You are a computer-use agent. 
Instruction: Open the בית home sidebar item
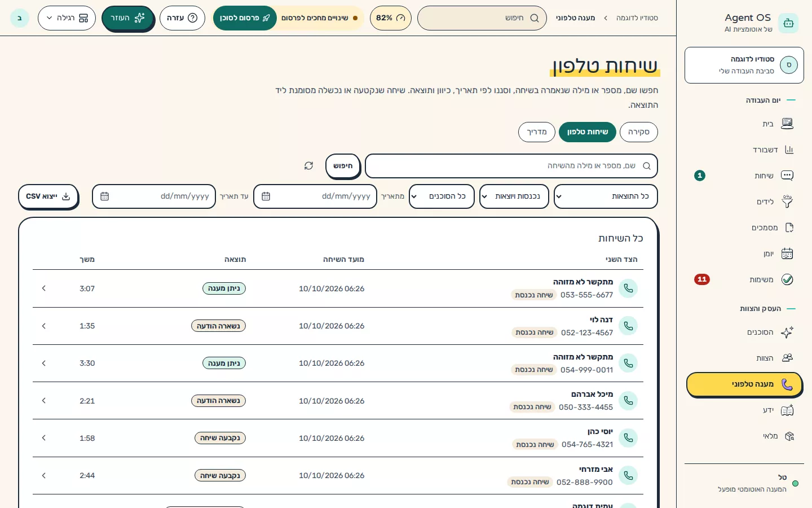(744, 124)
